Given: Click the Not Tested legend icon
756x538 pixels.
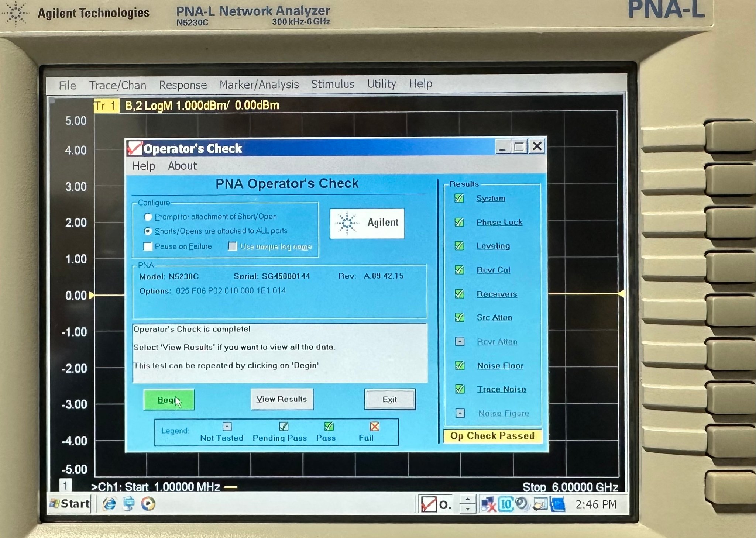Looking at the screenshot, I should 227,427.
